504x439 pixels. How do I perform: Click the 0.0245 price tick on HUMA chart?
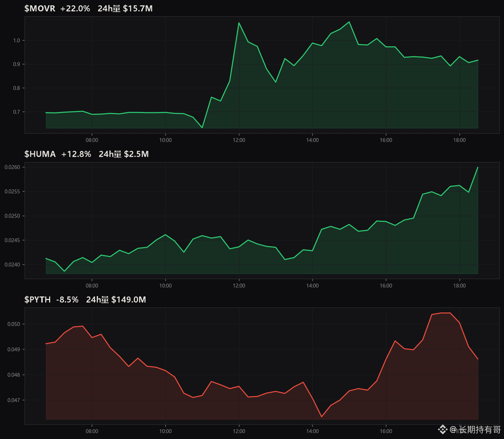(12, 240)
